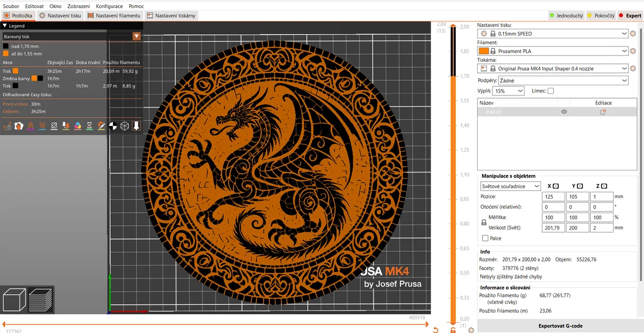This screenshot has width=644, height=333.
Task: Click orange swatch next to 'až do 1,55 mm'
Action: [6, 53]
